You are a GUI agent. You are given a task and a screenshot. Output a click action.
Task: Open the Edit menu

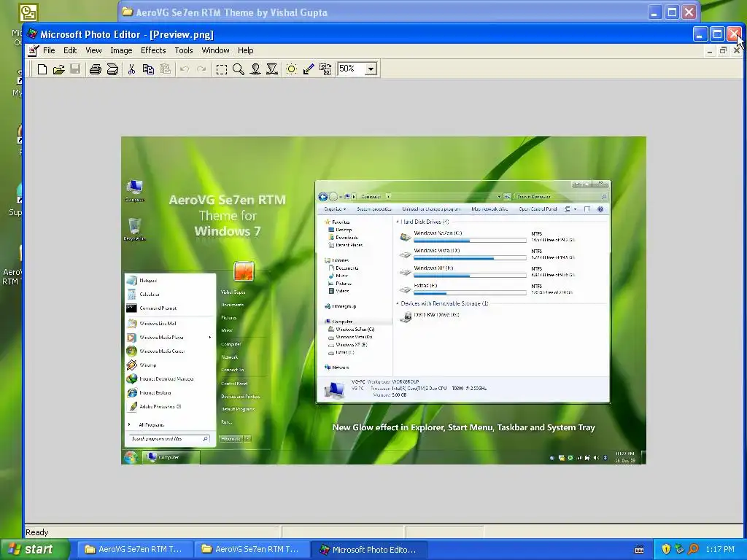[70, 50]
